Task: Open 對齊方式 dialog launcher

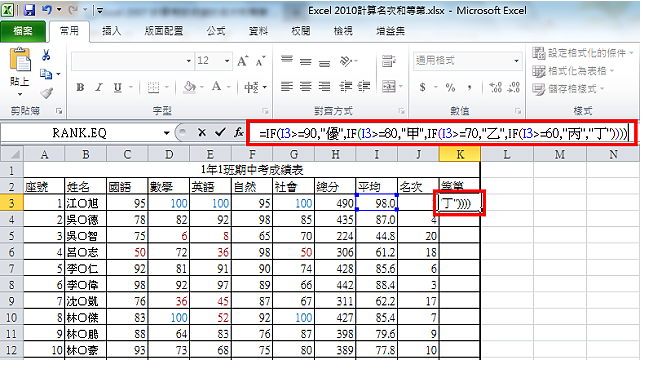Action: (401, 111)
